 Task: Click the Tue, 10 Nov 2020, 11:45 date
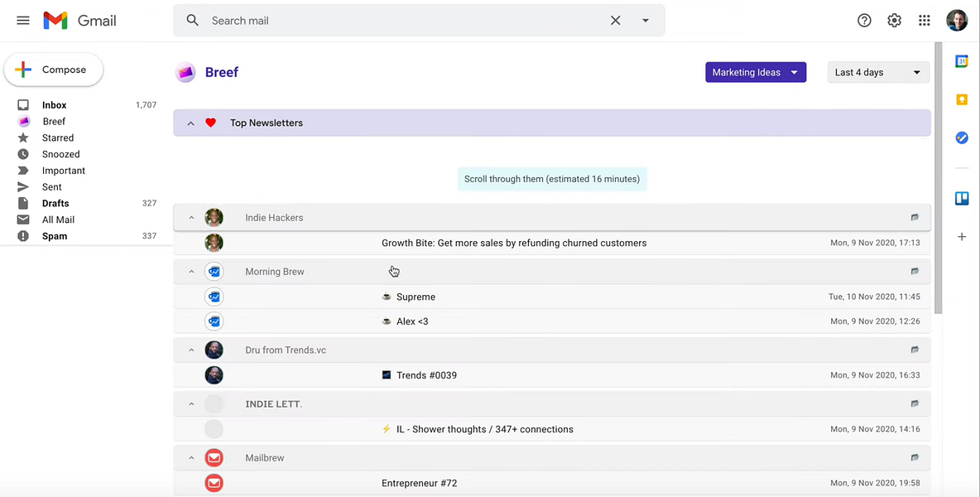[874, 297]
